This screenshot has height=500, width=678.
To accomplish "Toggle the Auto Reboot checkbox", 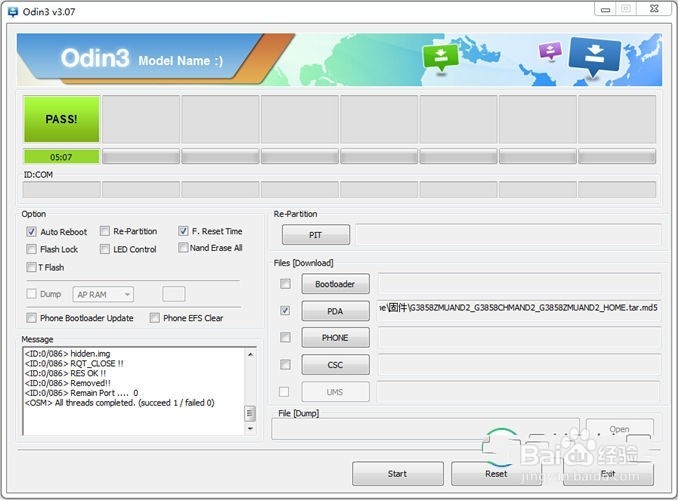I will (31, 231).
